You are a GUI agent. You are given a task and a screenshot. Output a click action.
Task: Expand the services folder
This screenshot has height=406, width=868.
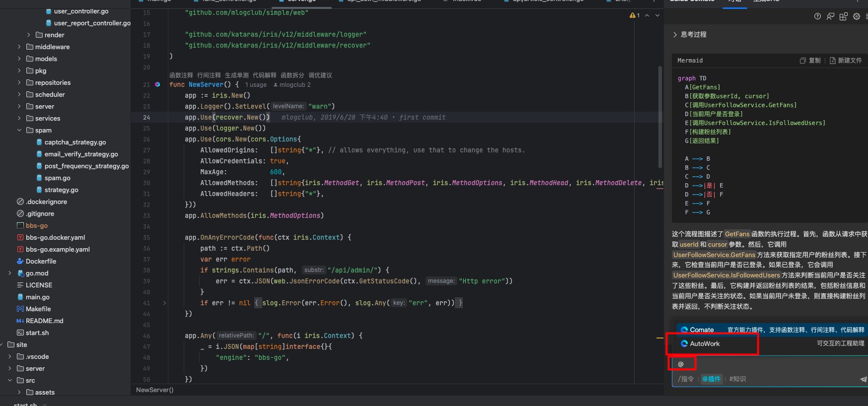19,118
